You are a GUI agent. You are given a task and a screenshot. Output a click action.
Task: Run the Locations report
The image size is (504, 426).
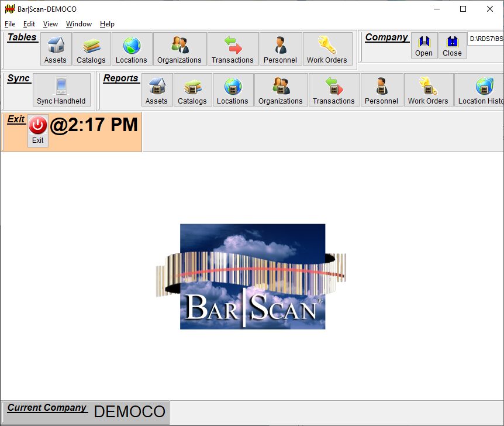pyautogui.click(x=233, y=90)
